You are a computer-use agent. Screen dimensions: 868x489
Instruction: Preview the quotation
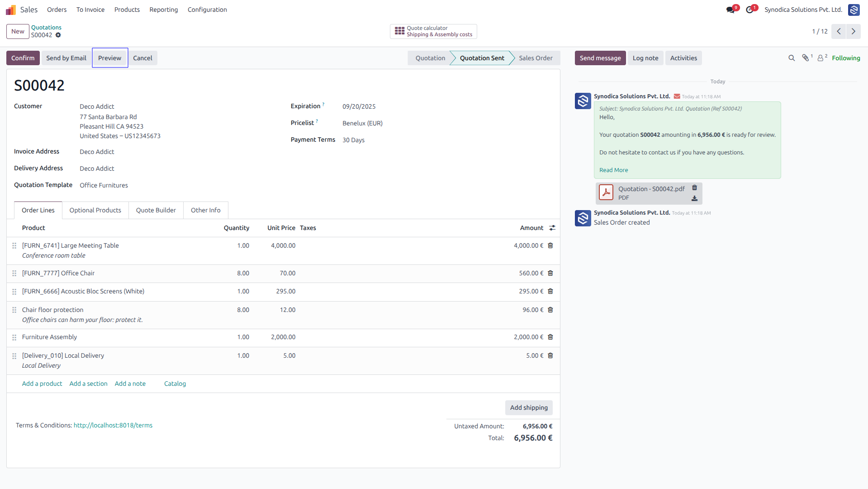pos(110,58)
